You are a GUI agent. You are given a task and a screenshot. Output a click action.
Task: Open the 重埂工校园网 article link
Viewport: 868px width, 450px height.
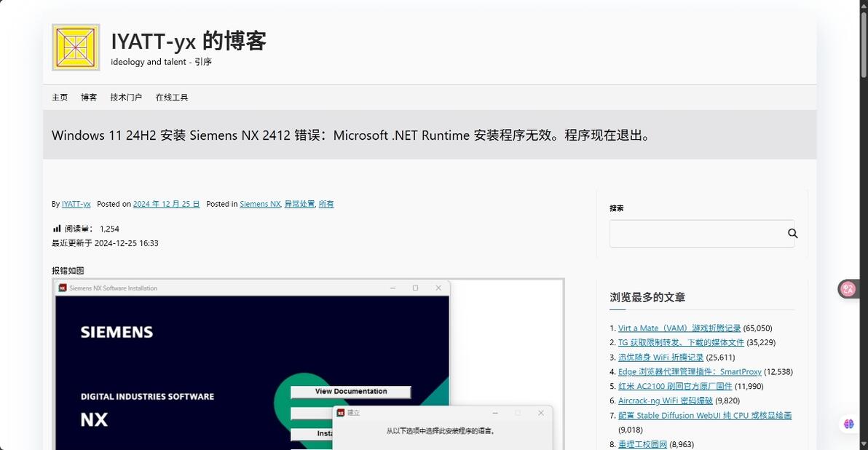click(642, 444)
